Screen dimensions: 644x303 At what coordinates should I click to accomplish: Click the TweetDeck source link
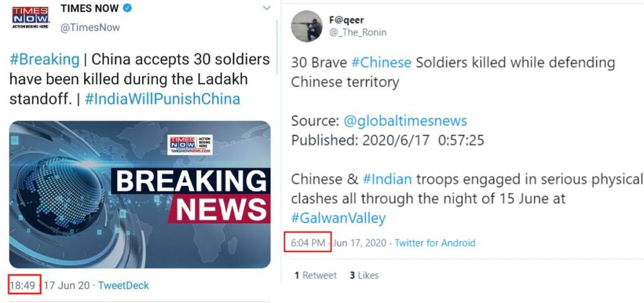click(x=123, y=285)
